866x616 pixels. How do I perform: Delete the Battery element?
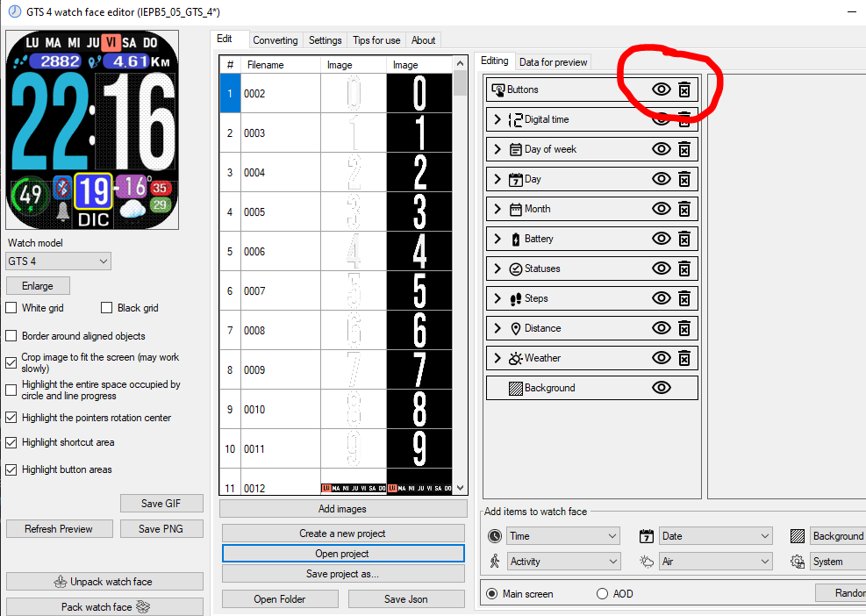tap(683, 239)
